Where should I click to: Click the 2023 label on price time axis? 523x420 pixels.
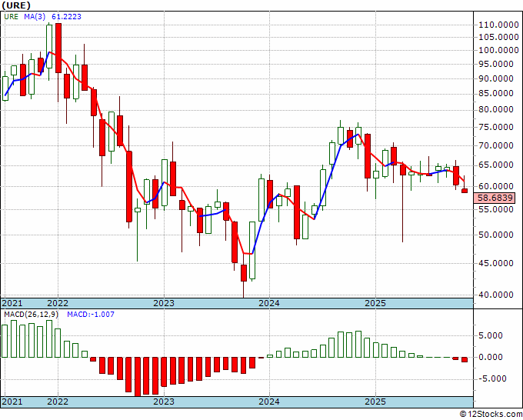pos(164,304)
